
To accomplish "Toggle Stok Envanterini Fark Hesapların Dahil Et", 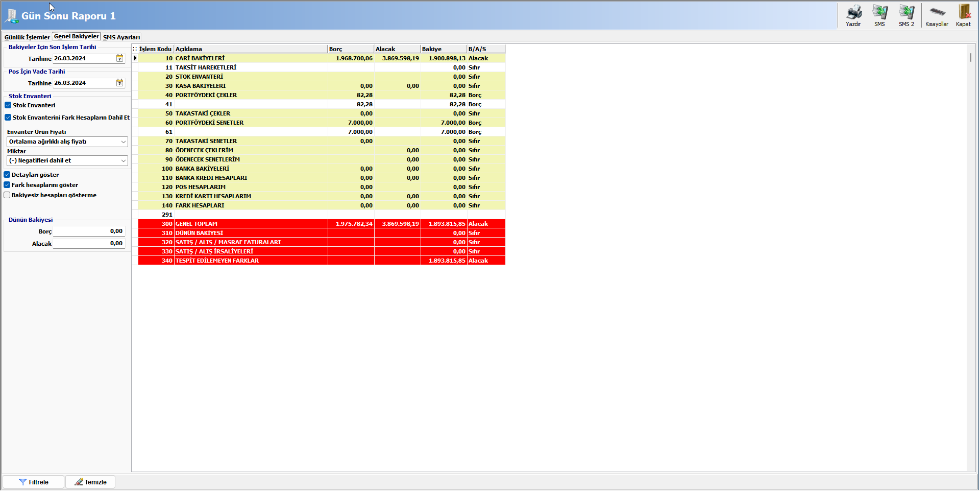I will [x=8, y=118].
